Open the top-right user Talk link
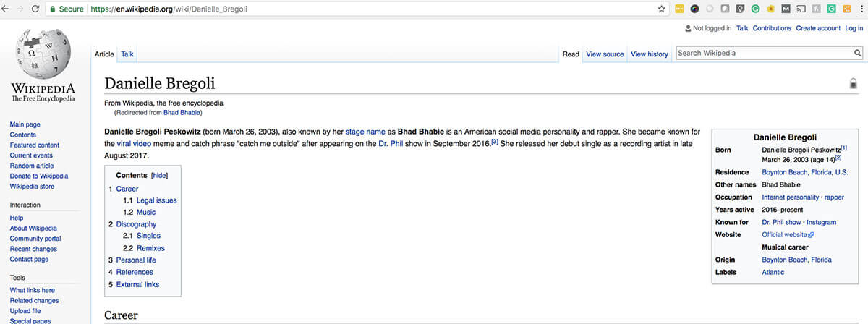The height and width of the screenshot is (324, 868). 742,28
